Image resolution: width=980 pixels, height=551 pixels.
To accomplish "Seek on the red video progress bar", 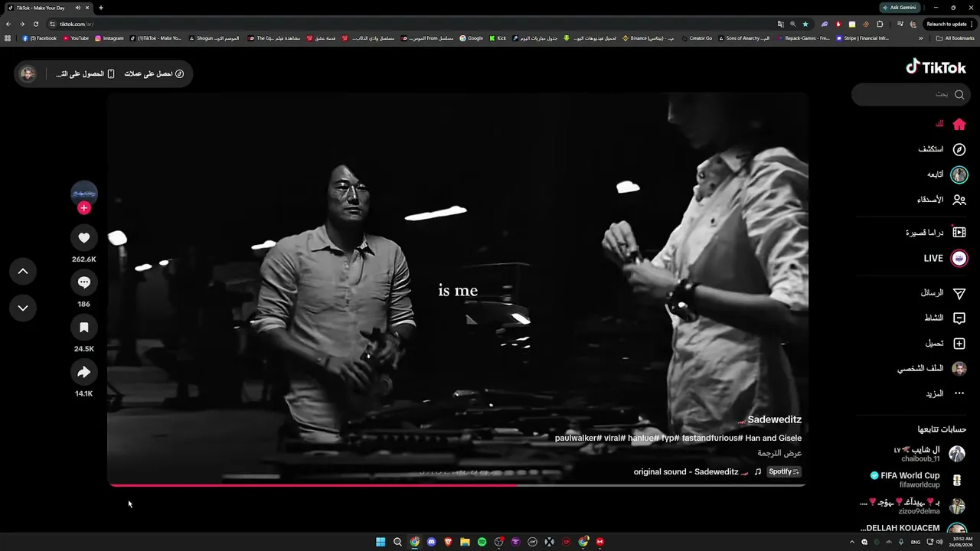I will [x=458, y=484].
